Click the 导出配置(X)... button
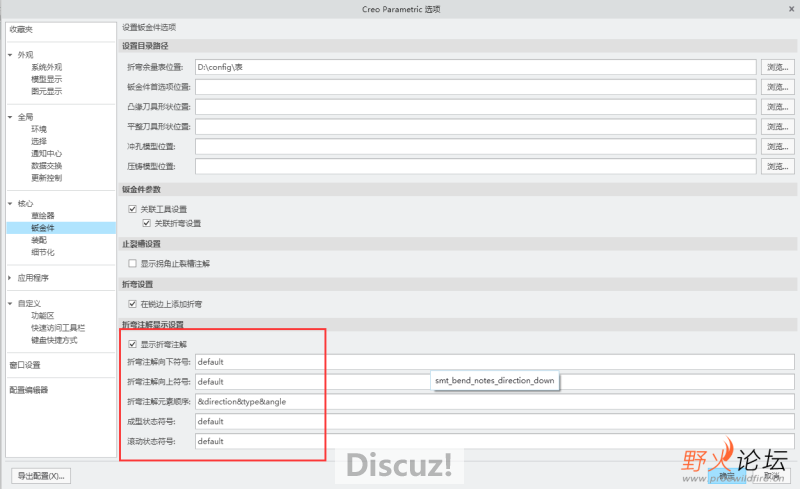This screenshot has width=800, height=489. (x=41, y=476)
